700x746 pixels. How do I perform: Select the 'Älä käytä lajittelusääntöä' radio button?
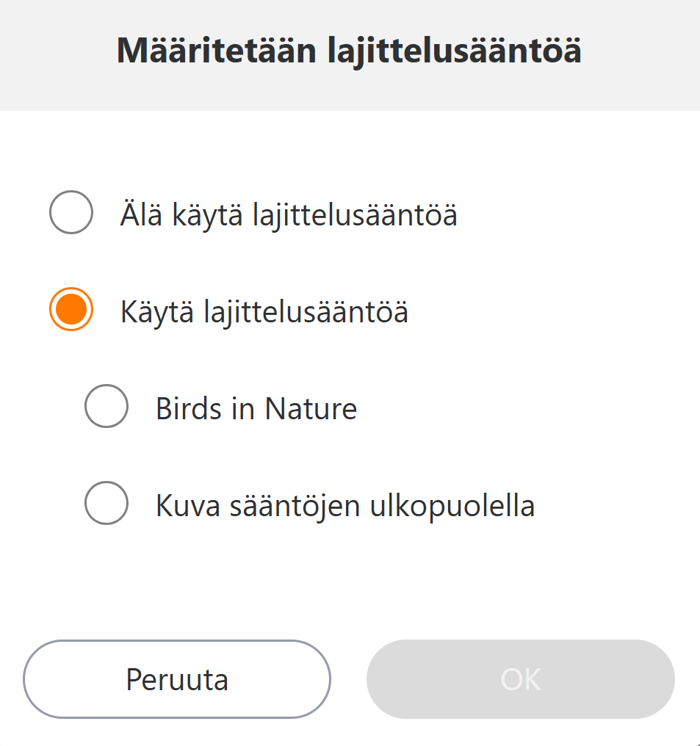pos(71,212)
